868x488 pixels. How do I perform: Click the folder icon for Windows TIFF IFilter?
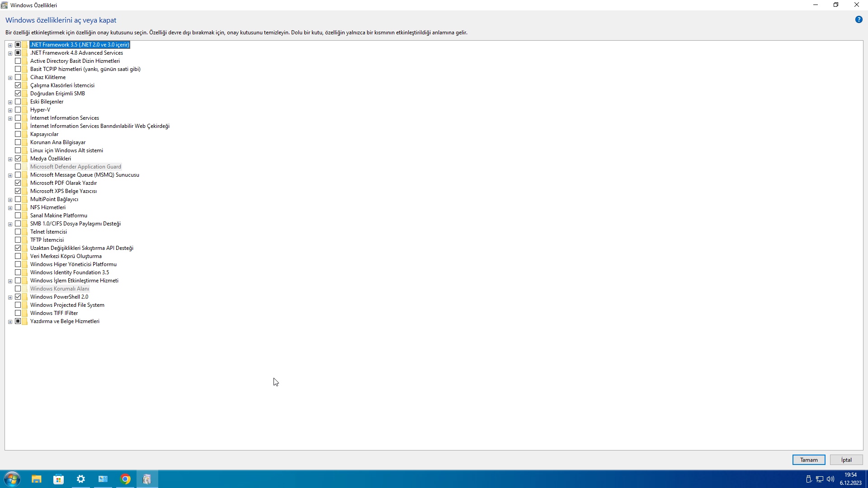(25, 313)
